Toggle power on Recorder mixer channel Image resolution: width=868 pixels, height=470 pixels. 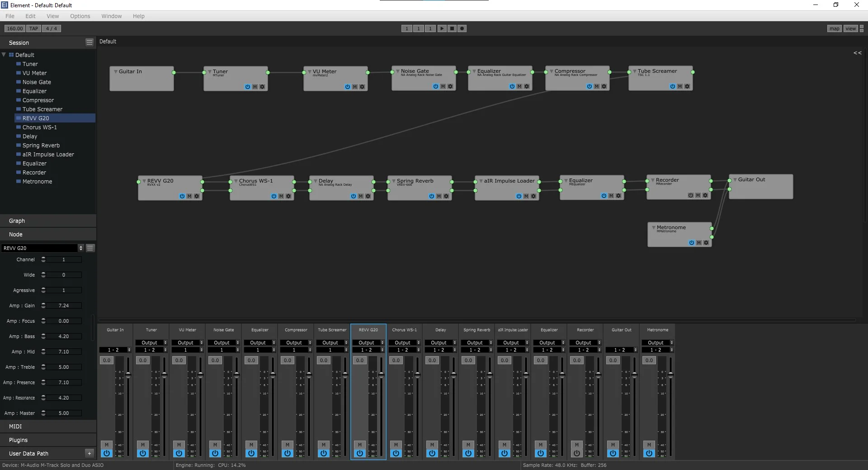(577, 453)
